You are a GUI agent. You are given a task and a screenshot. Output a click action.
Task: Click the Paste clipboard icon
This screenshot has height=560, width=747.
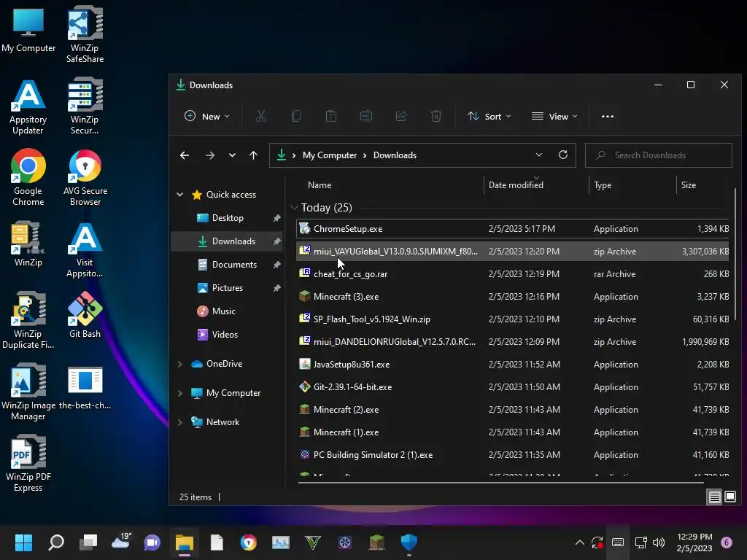click(331, 116)
